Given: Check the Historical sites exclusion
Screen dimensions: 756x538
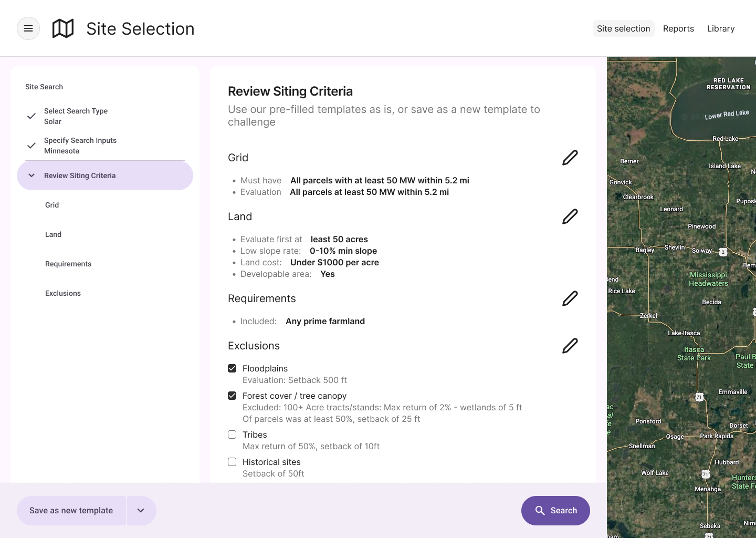Looking at the screenshot, I should point(232,462).
